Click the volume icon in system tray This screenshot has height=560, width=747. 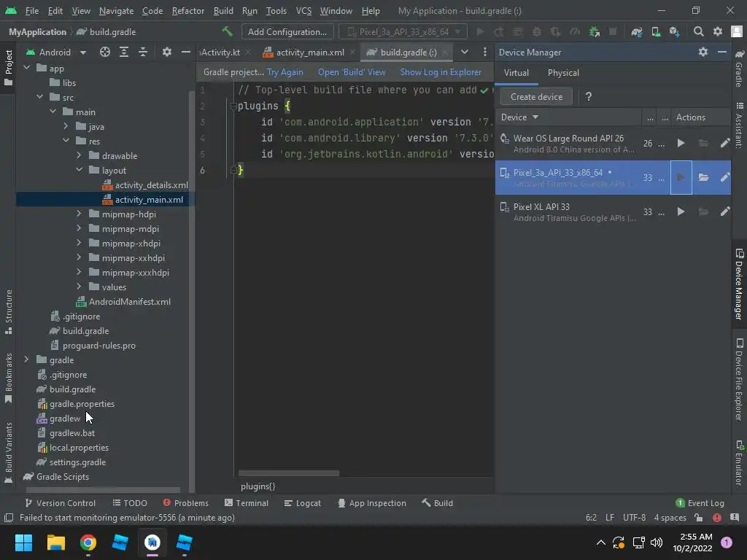click(x=657, y=542)
